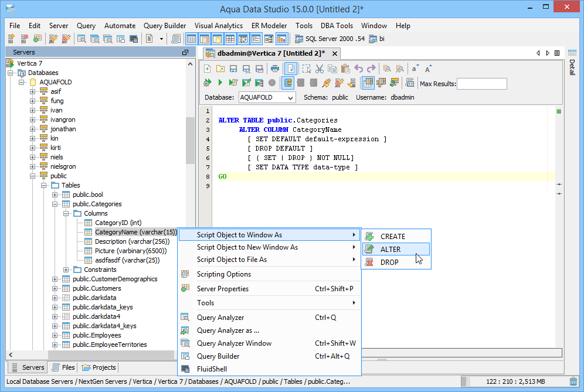Click the Max Results input field

(481, 84)
